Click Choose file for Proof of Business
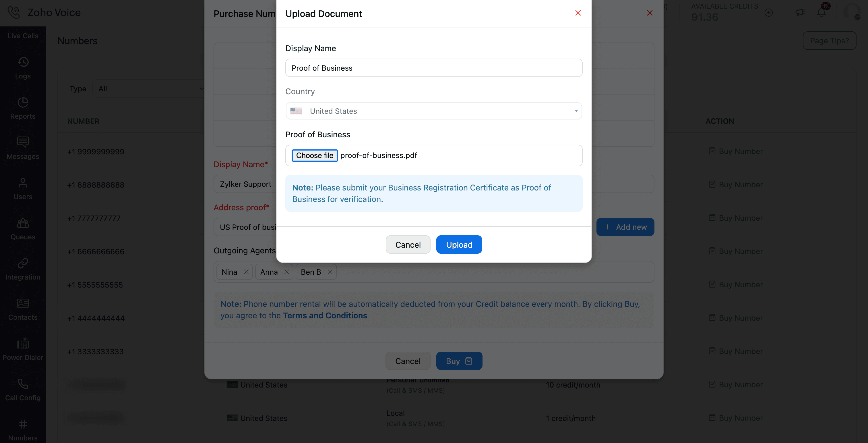Screen dimensions: 868x443 pyautogui.click(x=314, y=155)
